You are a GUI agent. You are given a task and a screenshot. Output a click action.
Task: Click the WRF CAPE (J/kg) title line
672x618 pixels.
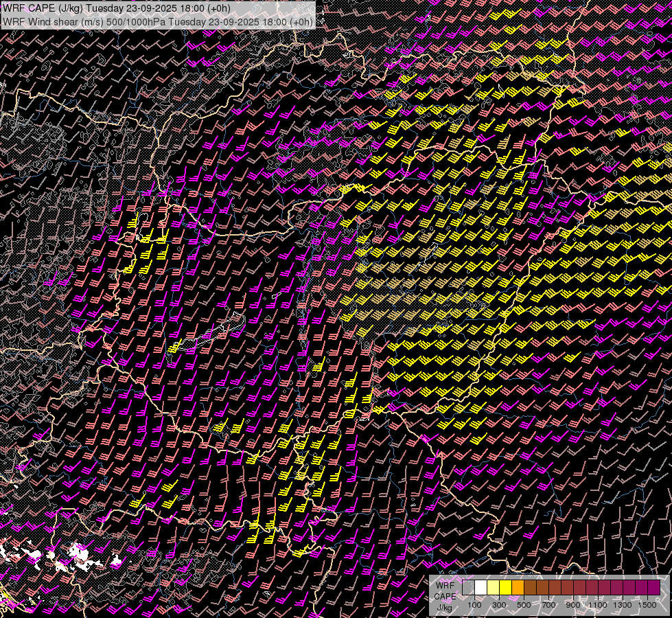[117, 8]
